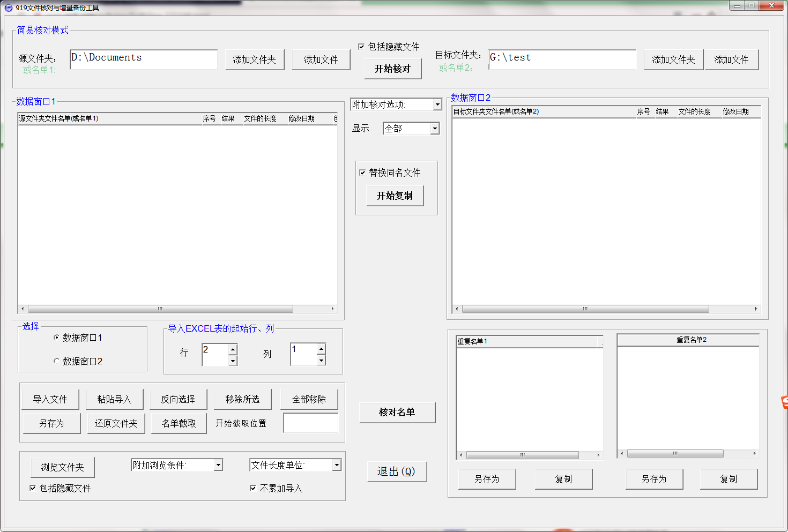Image resolution: width=788 pixels, height=532 pixels.
Task: Toggle the 替换同名文件 checkbox
Action: pos(362,173)
